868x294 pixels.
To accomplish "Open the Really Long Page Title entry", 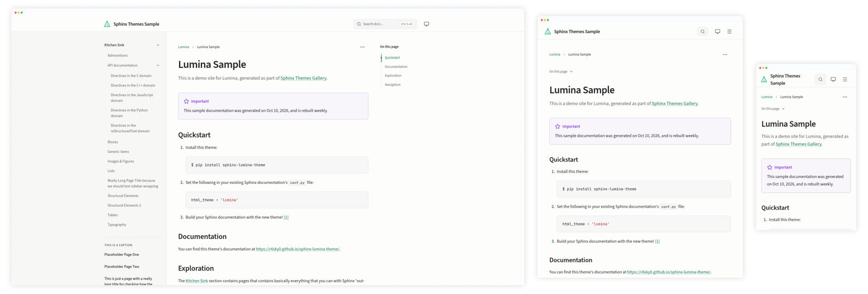I will pyautogui.click(x=132, y=183).
